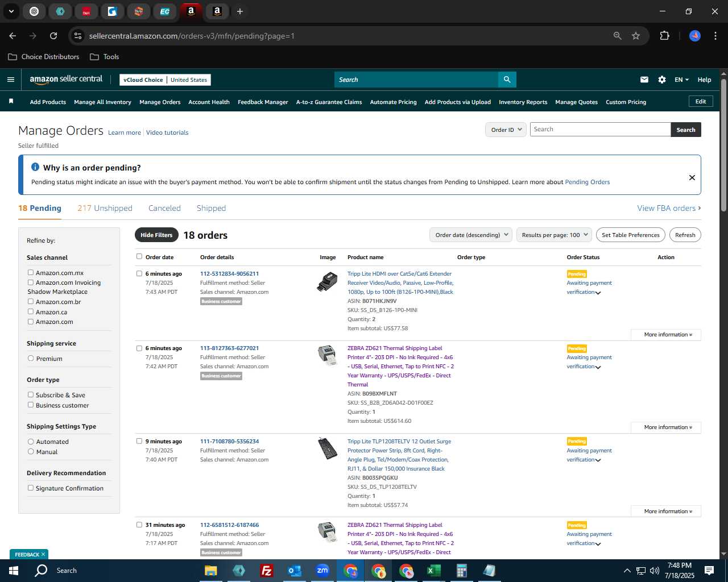Screen dimensions: 728x582
Task: Expand More information for order 112-5312834-9056211
Action: point(665,335)
